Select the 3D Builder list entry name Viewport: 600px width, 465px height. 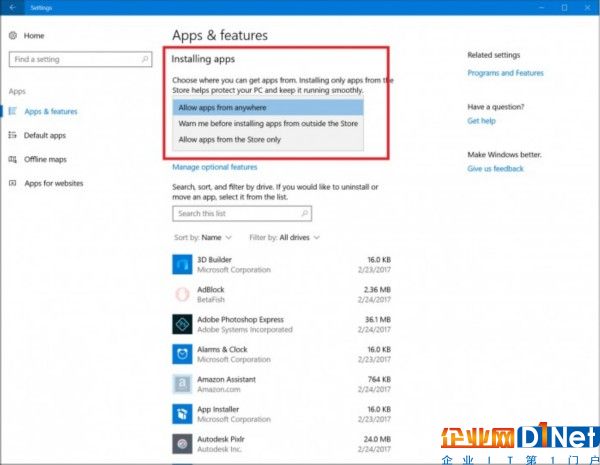pos(214,260)
